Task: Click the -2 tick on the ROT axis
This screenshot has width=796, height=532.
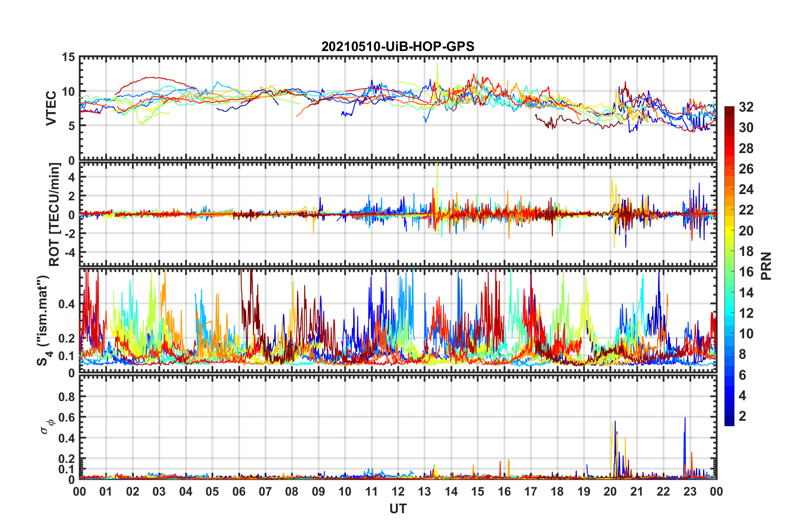Action: [69, 233]
